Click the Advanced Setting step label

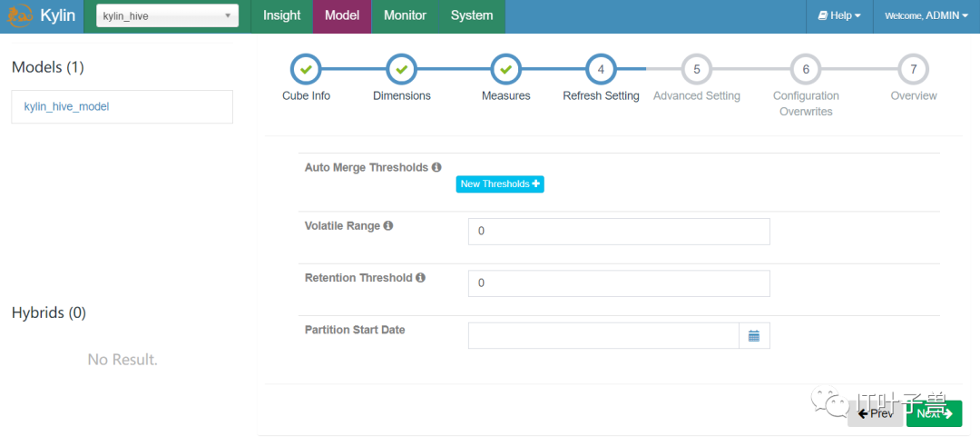(x=697, y=96)
